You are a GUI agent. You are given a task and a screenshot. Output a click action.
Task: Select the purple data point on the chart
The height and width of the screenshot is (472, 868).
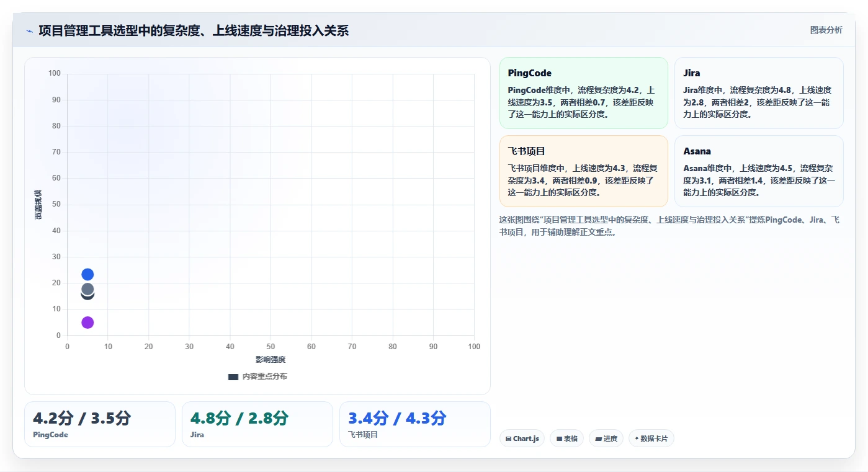(87, 323)
